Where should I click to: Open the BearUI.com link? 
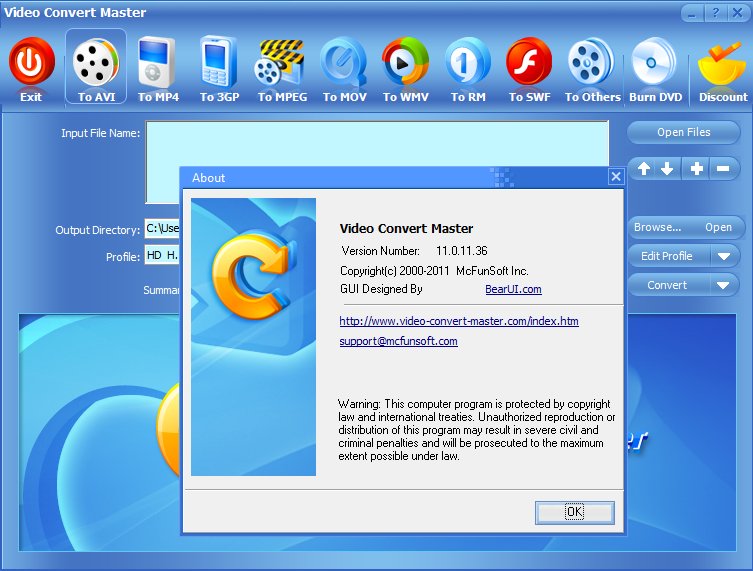tap(513, 289)
